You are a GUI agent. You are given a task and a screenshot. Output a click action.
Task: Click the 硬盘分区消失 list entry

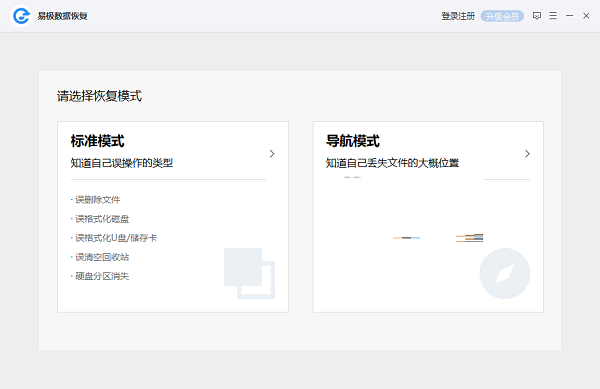pos(100,276)
